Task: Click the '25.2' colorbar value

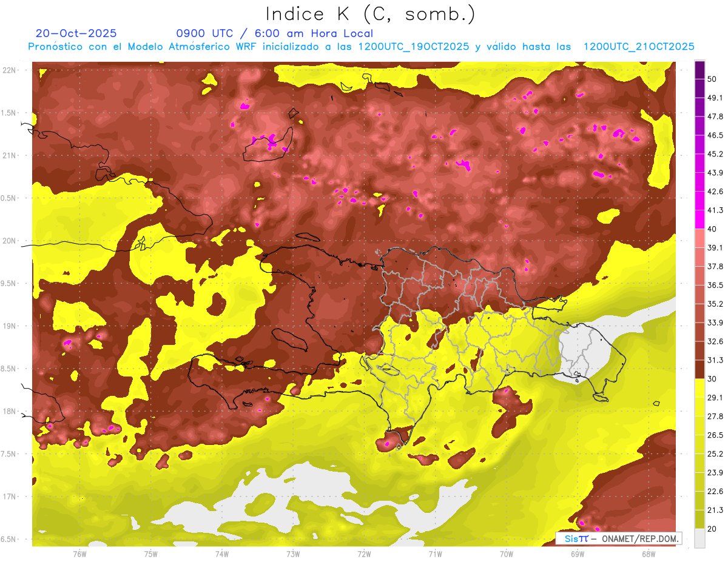Action: click(x=715, y=454)
